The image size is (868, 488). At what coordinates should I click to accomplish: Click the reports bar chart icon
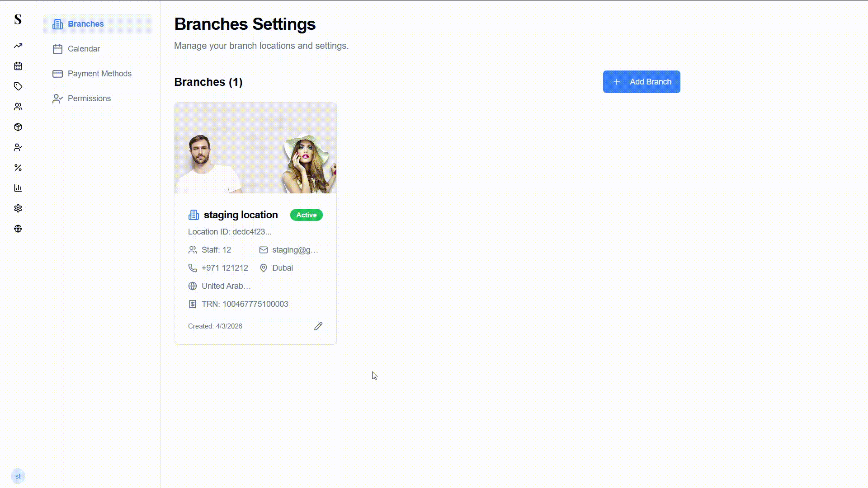18,188
